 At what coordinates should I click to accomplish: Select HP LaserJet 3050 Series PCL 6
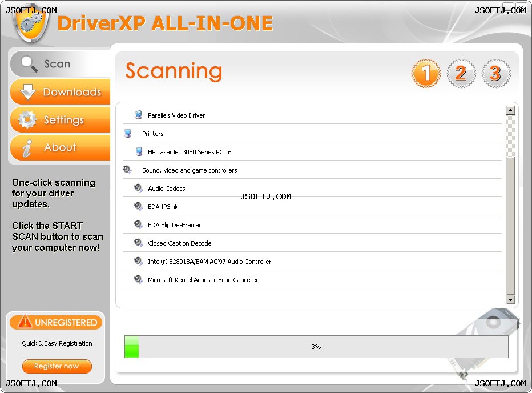pos(312,151)
